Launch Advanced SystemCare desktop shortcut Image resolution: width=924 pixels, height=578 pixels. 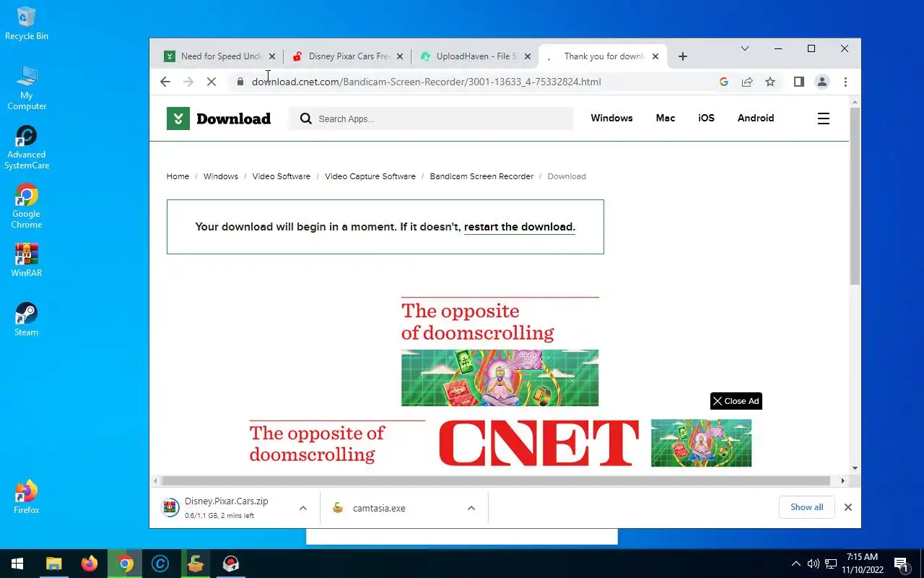coord(27,147)
